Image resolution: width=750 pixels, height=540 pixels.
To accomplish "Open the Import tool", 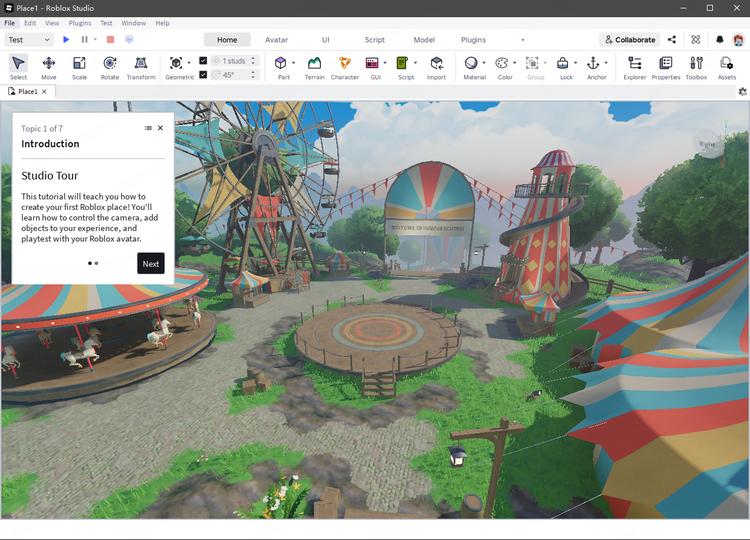I will tap(436, 67).
